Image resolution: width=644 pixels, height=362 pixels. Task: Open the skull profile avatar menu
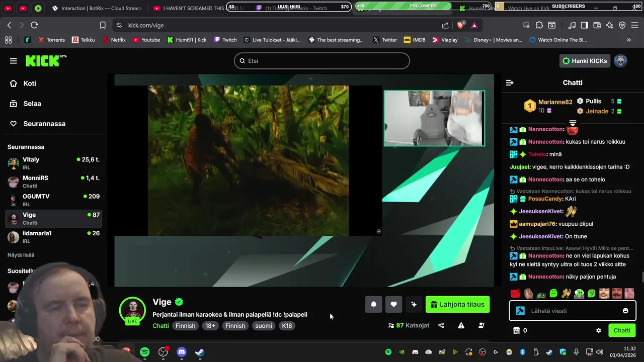(620, 61)
